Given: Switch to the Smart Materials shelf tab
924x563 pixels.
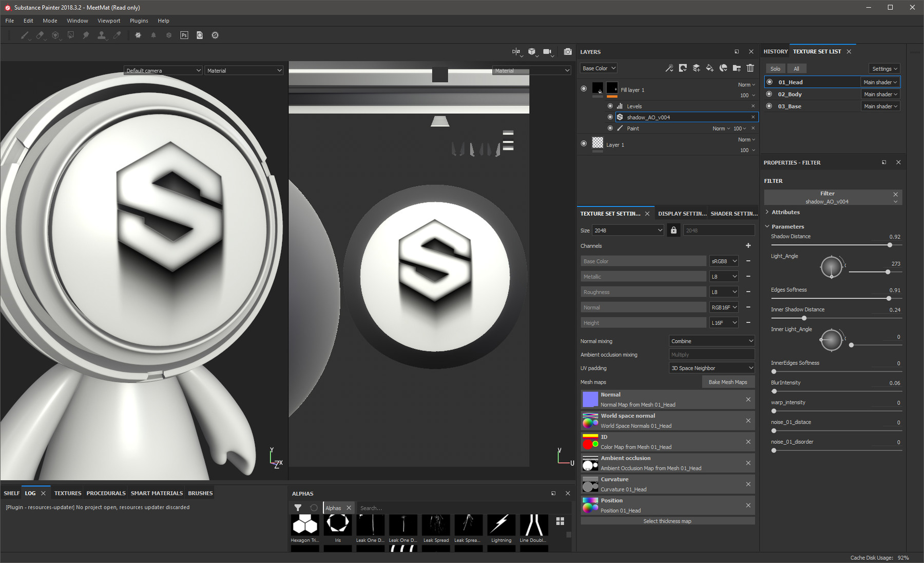Looking at the screenshot, I should click(x=157, y=493).
